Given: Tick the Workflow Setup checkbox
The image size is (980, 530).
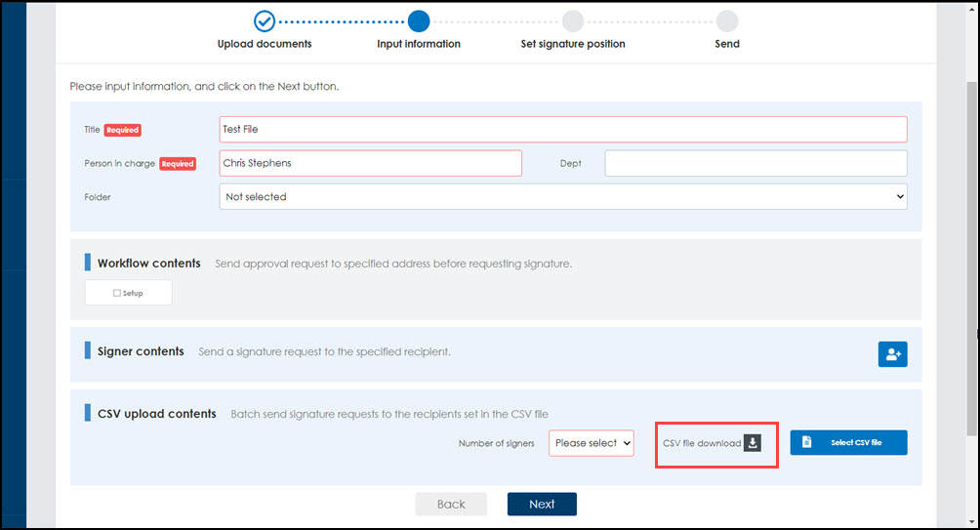Looking at the screenshot, I should 117,293.
